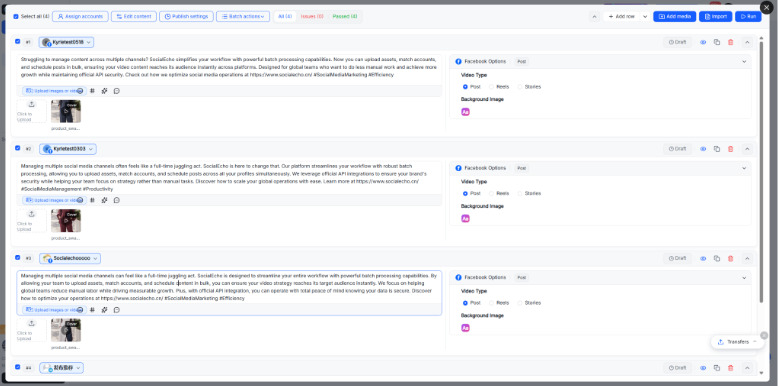Click the Edit content button
Viewport: 778px width, 386px height.
pos(134,16)
